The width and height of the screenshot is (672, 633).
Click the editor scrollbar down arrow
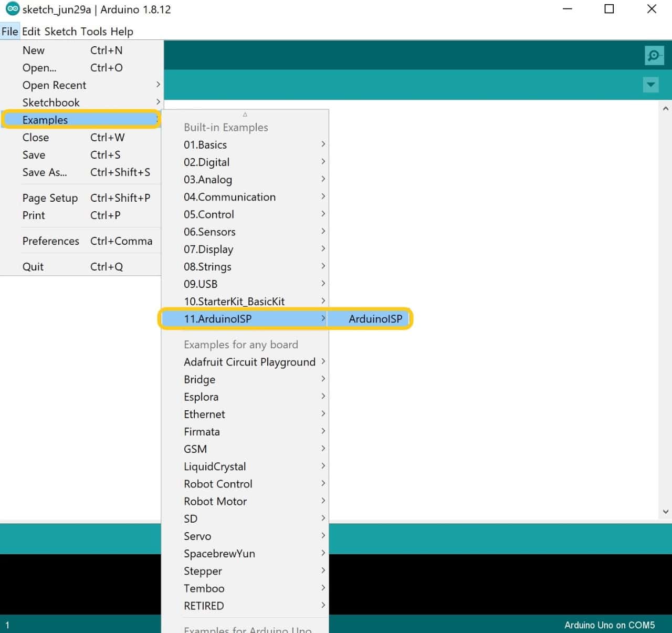point(666,511)
